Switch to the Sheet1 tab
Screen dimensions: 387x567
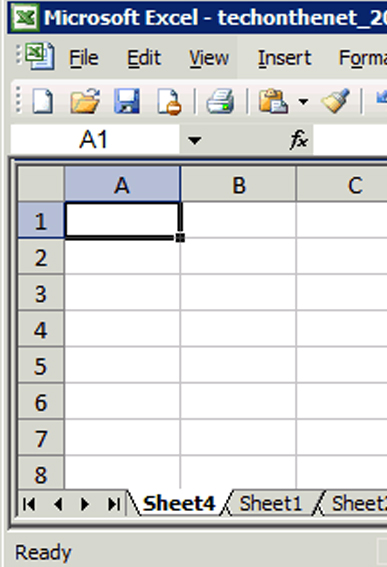(x=271, y=503)
